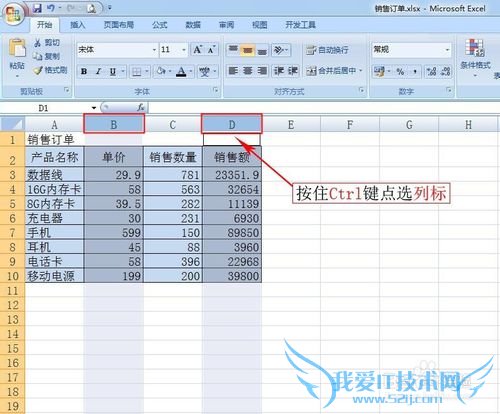This screenshot has width=500, height=414.
Task: Open the Name Box dropdown arrow
Action: (94, 108)
